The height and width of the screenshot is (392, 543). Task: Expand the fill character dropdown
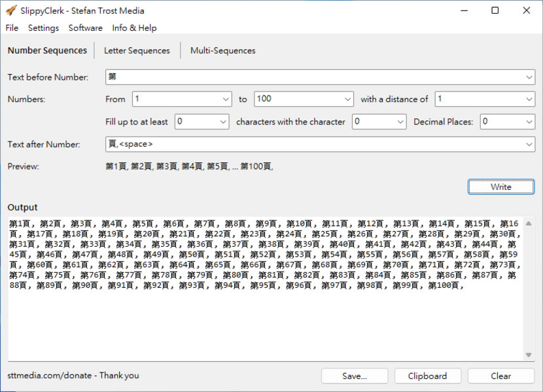click(400, 122)
